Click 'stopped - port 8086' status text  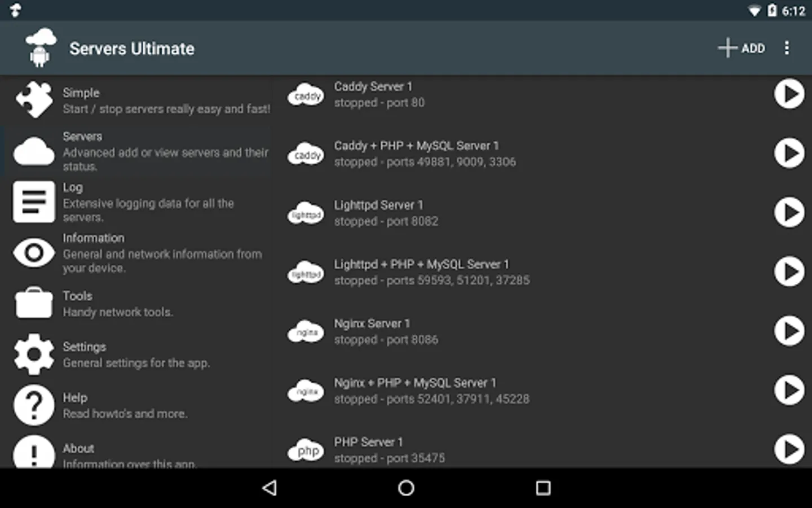click(386, 340)
